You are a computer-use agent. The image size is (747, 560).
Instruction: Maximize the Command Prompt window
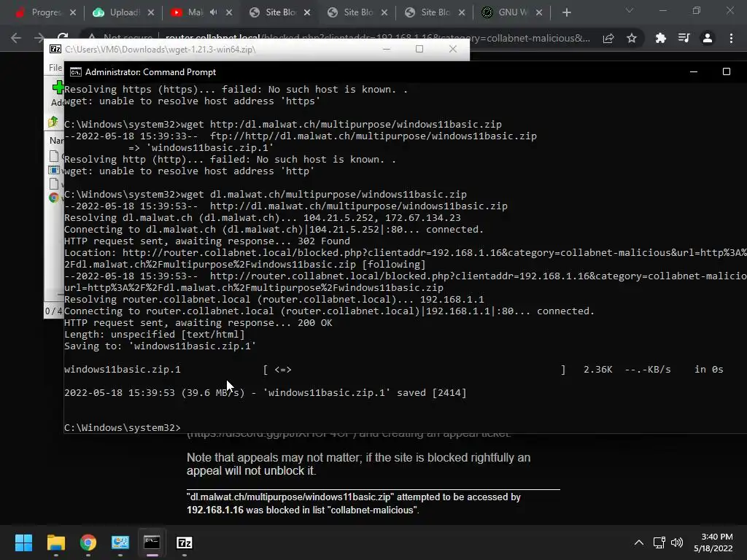point(726,71)
